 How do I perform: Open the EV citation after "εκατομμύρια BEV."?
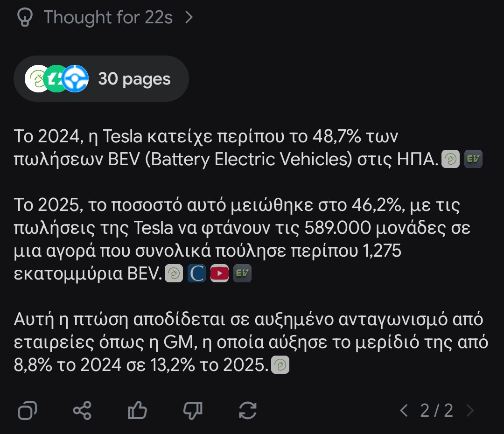[x=242, y=273]
